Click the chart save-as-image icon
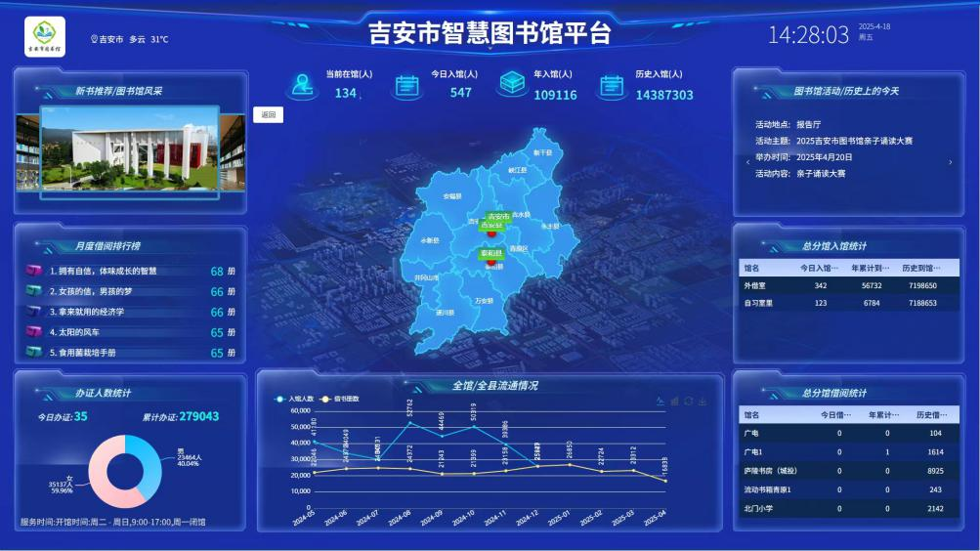This screenshot has height=551, width=980. pos(703,402)
